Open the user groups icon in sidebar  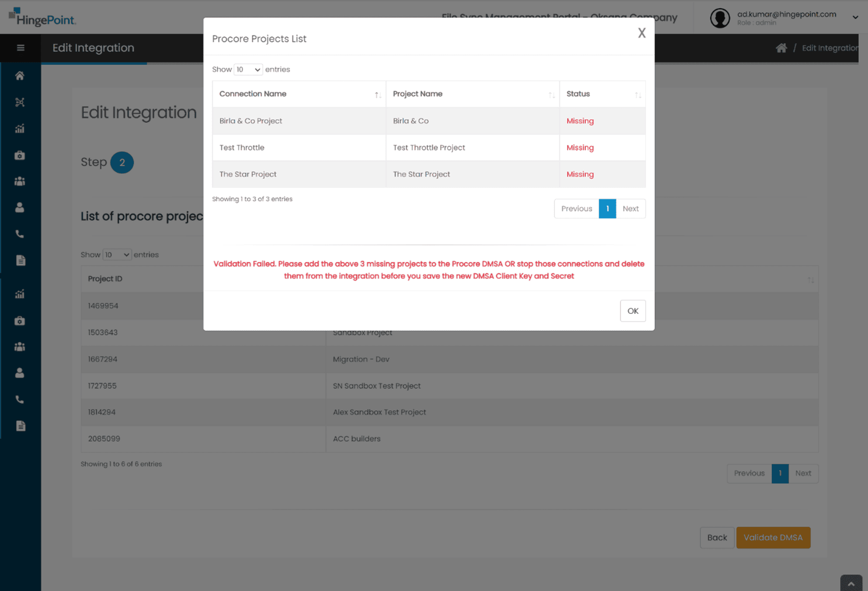(20, 181)
